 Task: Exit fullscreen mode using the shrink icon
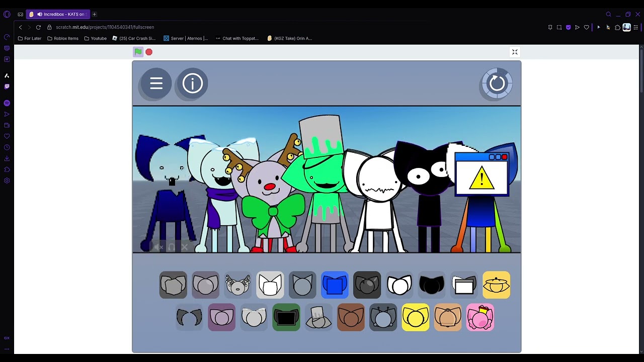[515, 52]
